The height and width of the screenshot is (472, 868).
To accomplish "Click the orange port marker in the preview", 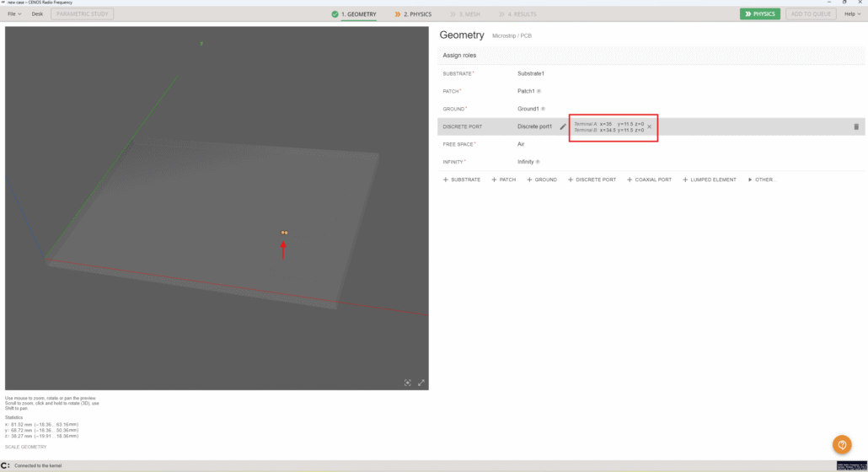I will (284, 233).
